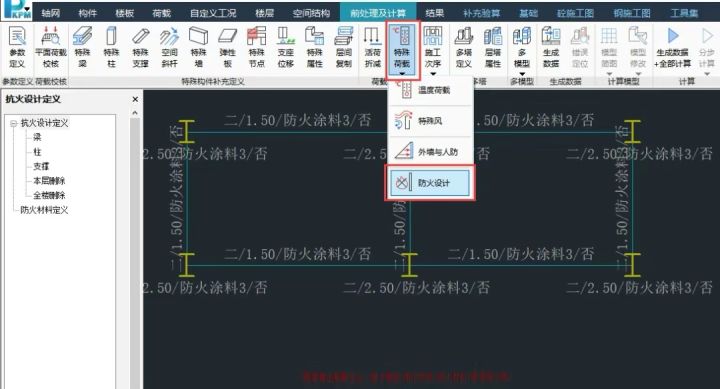Expand arrow under 模型修改 button
The width and height of the screenshot is (720, 389).
pos(638,73)
